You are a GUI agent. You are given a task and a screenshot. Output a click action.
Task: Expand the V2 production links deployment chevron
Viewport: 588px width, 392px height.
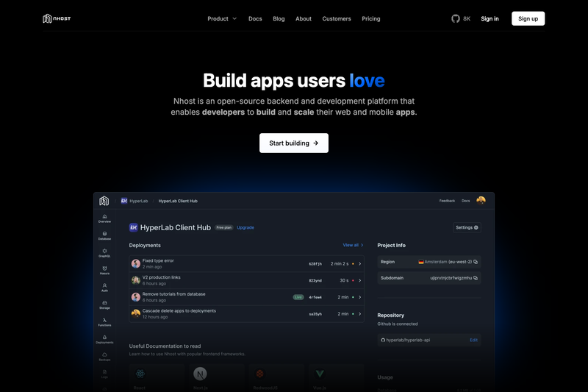359,281
